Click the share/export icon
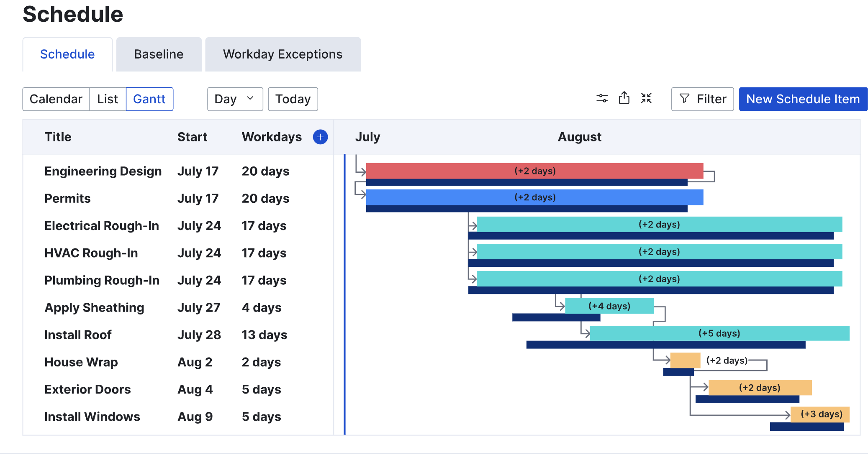 tap(624, 98)
